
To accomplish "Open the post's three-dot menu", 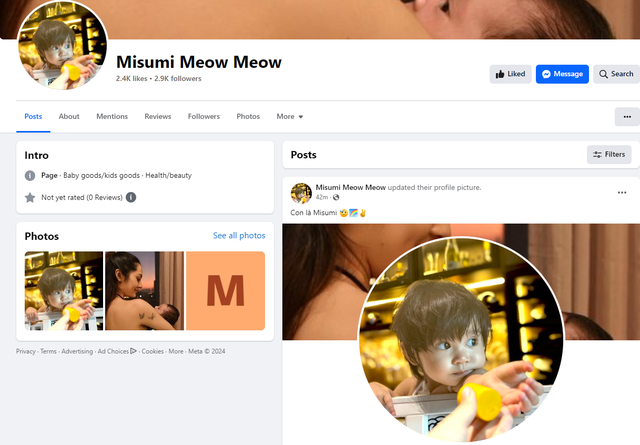I will point(622,192).
